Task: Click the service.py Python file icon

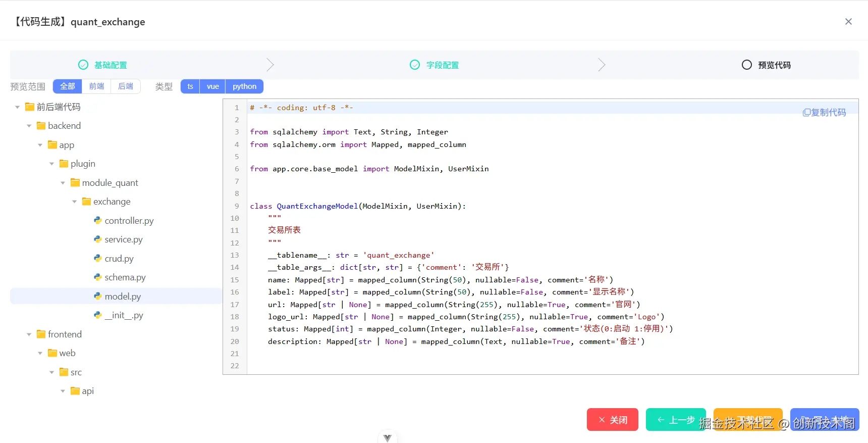Action: coord(98,239)
